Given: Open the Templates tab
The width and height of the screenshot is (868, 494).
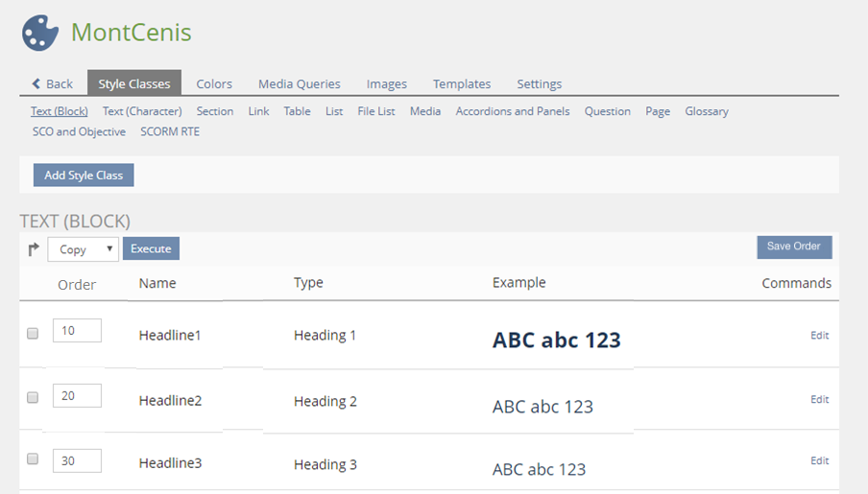Looking at the screenshot, I should pyautogui.click(x=461, y=84).
